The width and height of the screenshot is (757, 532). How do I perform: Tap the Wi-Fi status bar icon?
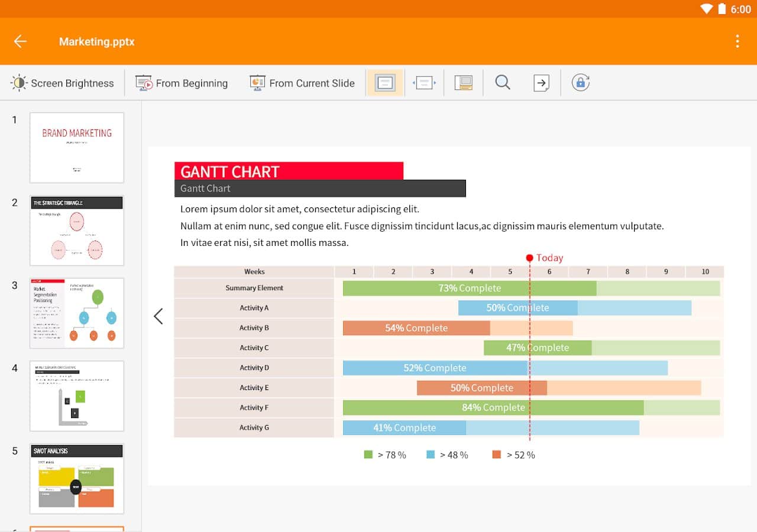(x=706, y=9)
